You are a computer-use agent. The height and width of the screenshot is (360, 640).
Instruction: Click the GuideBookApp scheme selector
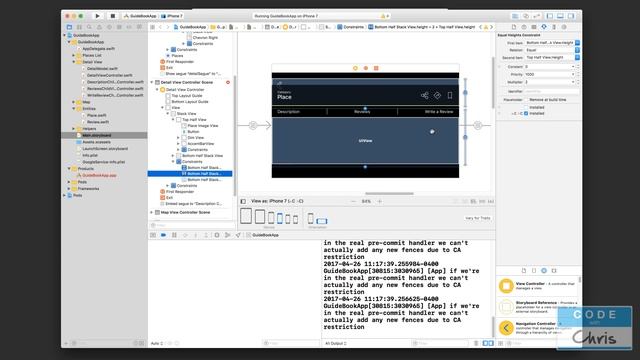point(140,16)
